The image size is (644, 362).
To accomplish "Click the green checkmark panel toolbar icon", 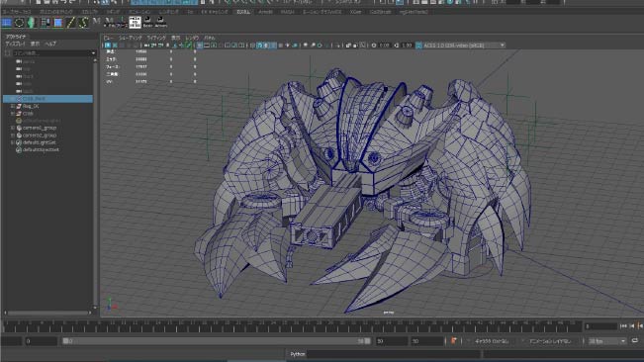I will pyautogui.click(x=189, y=45).
